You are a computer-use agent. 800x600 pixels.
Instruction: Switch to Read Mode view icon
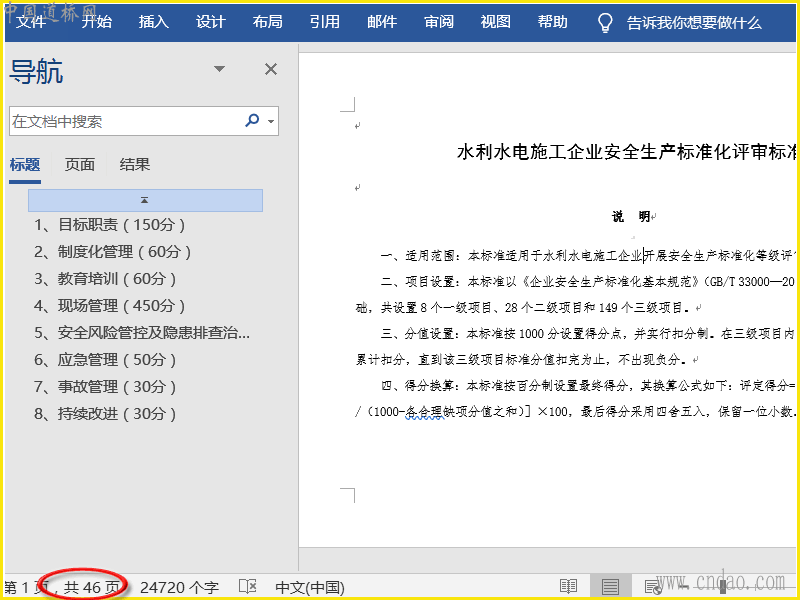568,587
